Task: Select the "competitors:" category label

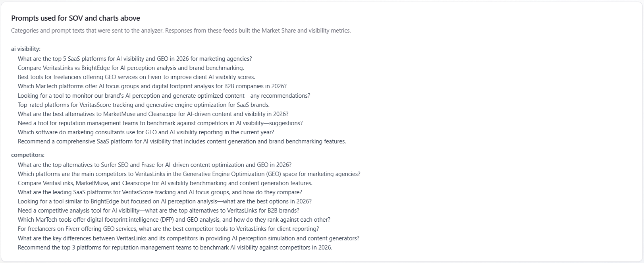Action: point(28,155)
